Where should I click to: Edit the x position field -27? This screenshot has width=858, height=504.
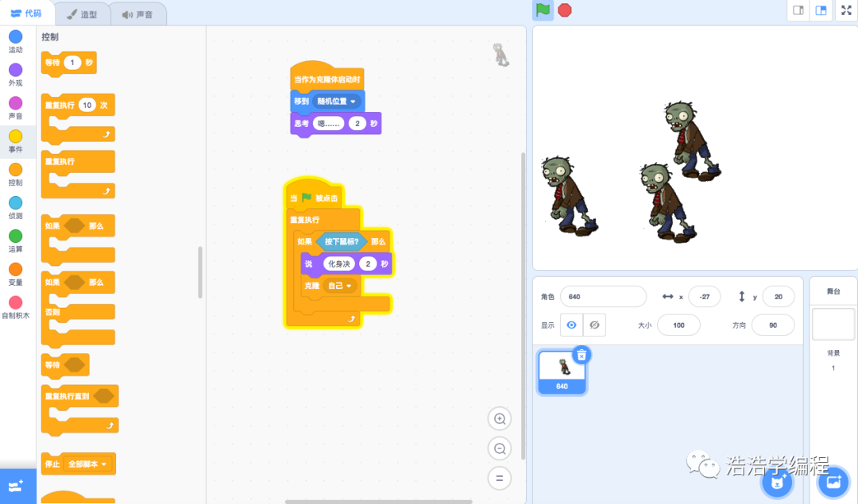[x=704, y=297]
